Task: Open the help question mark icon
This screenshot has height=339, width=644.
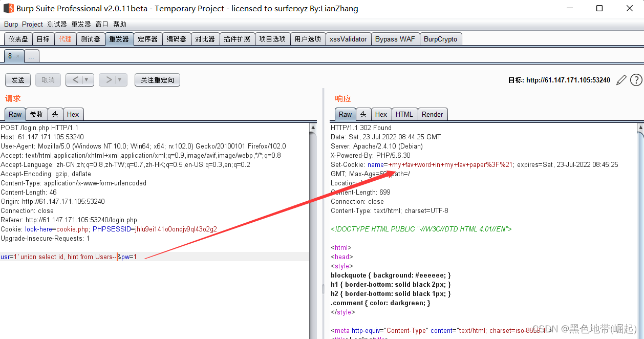Action: tap(636, 80)
